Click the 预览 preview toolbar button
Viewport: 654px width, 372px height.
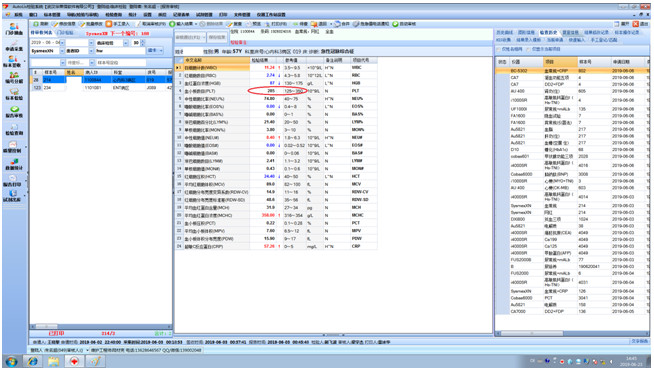253,24
